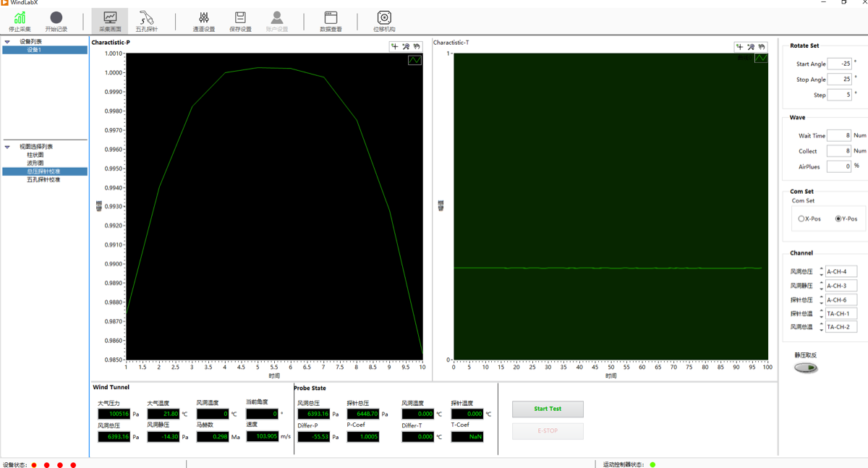Select crosshair cursor tool on Characteristic-P graph
Viewport: 868px width, 468px height.
395,46
